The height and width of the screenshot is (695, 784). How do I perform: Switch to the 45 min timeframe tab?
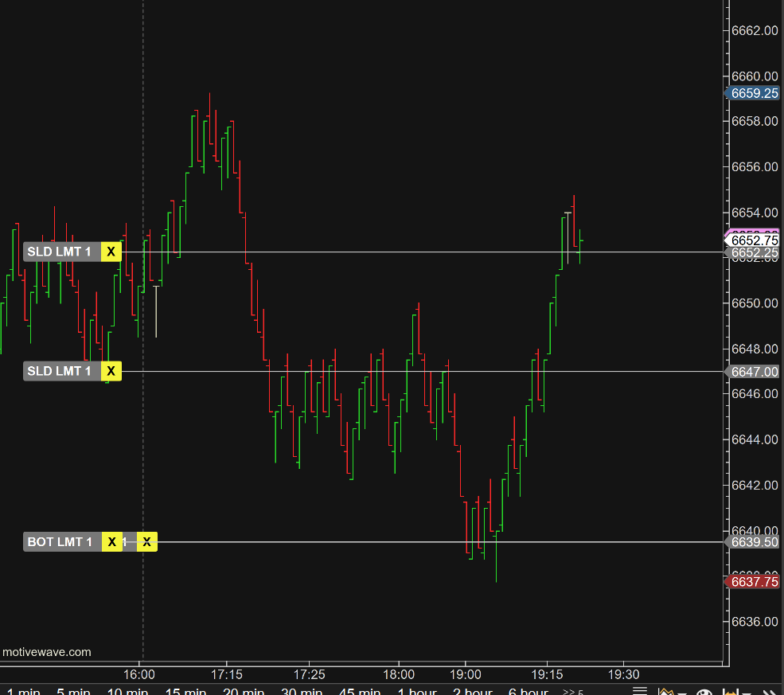(x=360, y=691)
